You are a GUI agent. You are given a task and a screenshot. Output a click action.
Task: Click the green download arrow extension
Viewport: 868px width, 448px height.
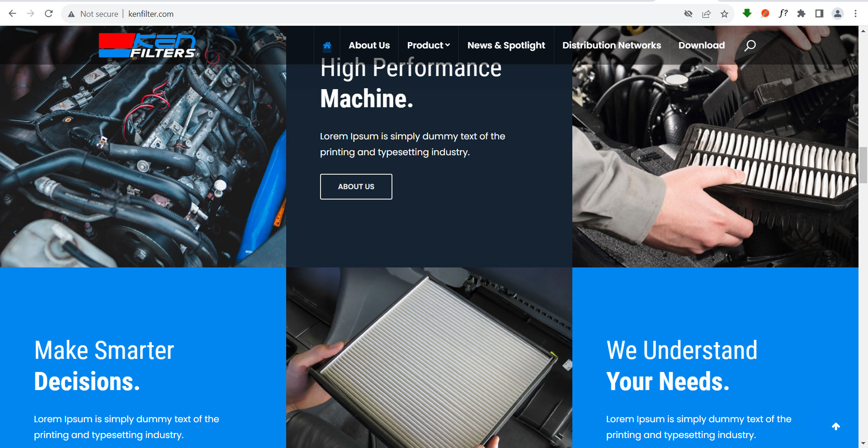pyautogui.click(x=747, y=14)
